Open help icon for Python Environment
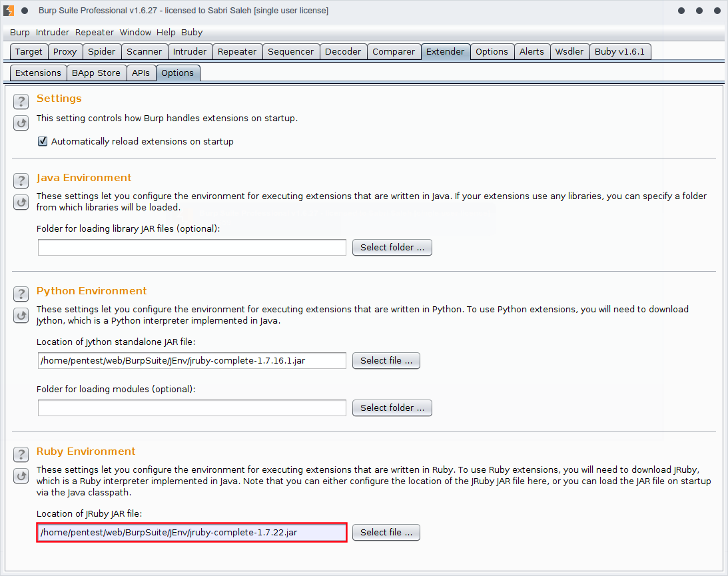 pyautogui.click(x=21, y=294)
